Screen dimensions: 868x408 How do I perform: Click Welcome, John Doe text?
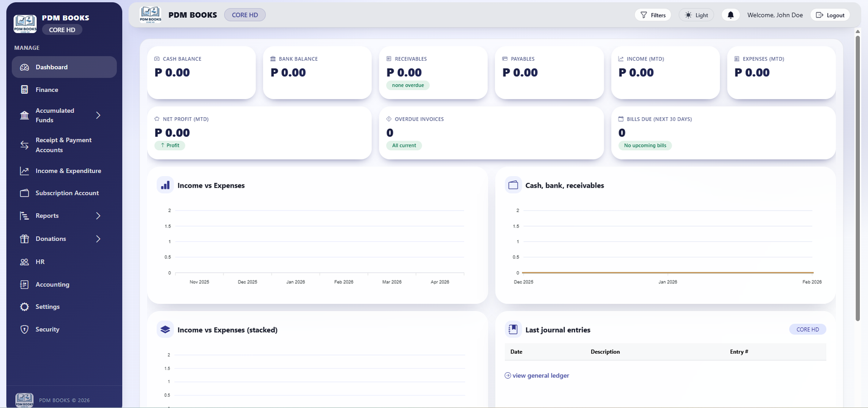tap(775, 15)
